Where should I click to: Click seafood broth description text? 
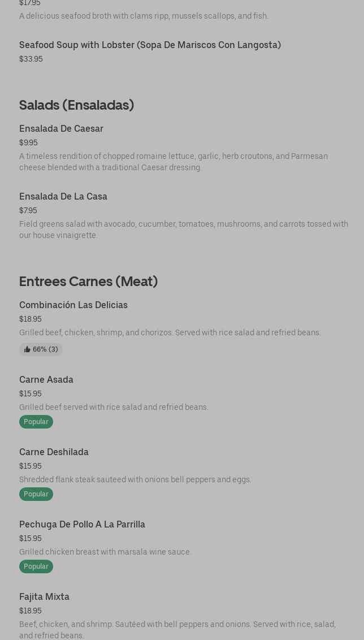click(x=144, y=16)
